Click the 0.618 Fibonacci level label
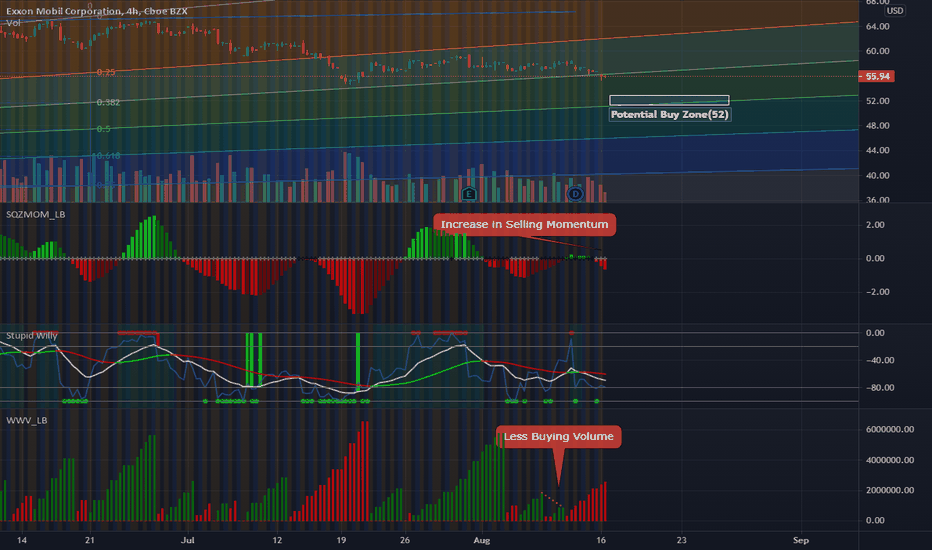 pyautogui.click(x=108, y=156)
